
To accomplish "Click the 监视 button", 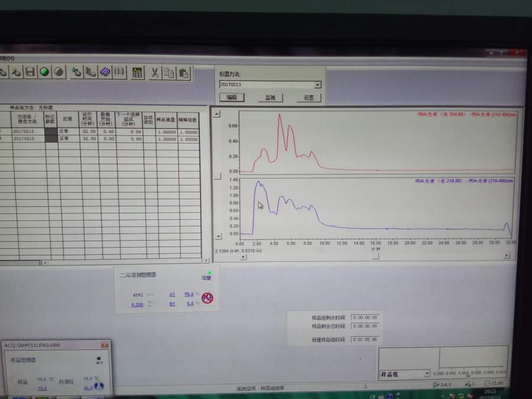I will click(x=270, y=98).
